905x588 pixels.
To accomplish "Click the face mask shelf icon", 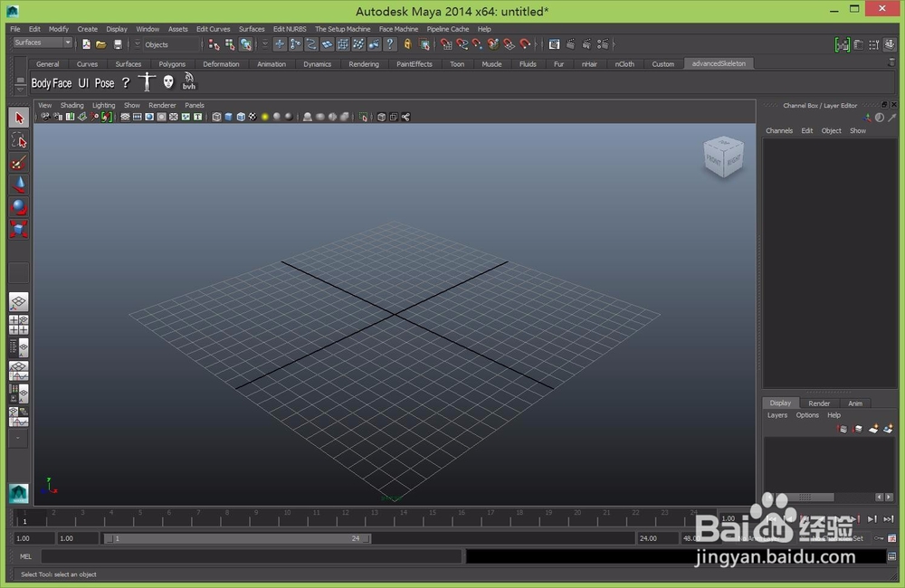I will tap(168, 82).
